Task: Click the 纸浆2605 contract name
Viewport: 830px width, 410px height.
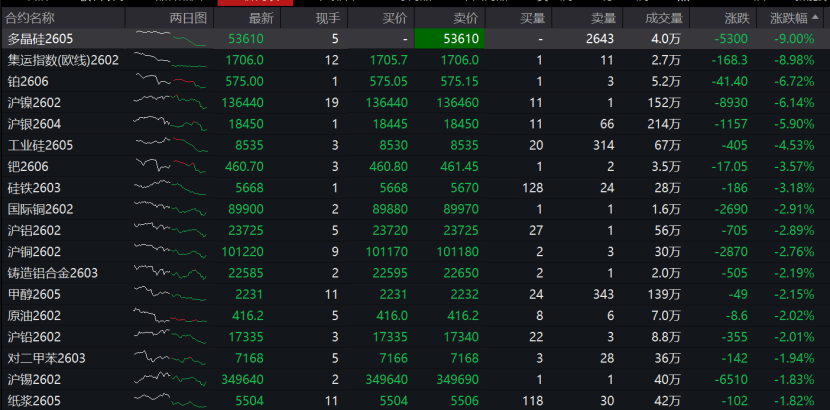Action: (x=34, y=400)
